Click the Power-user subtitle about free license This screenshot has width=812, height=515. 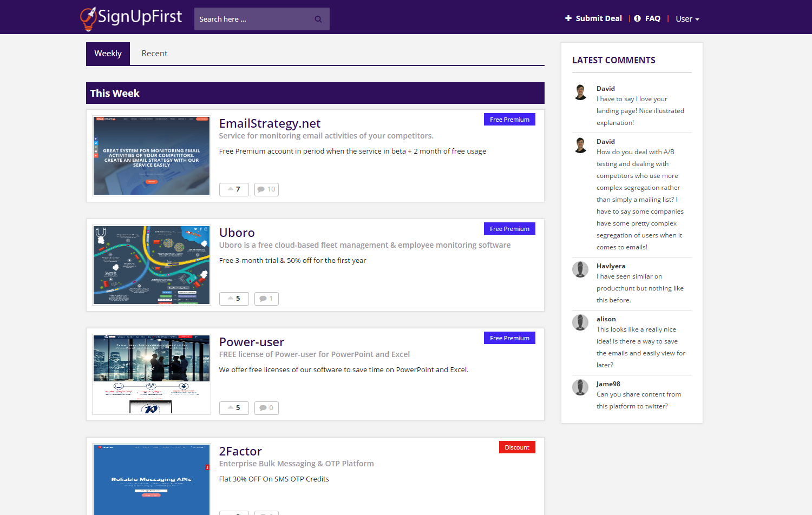(x=314, y=354)
